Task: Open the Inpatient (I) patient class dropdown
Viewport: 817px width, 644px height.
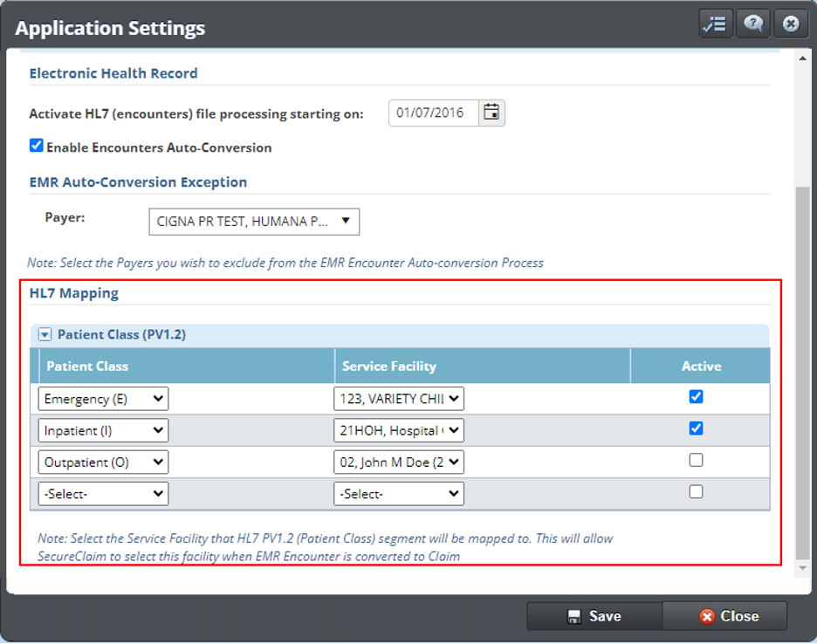Action: [103, 430]
